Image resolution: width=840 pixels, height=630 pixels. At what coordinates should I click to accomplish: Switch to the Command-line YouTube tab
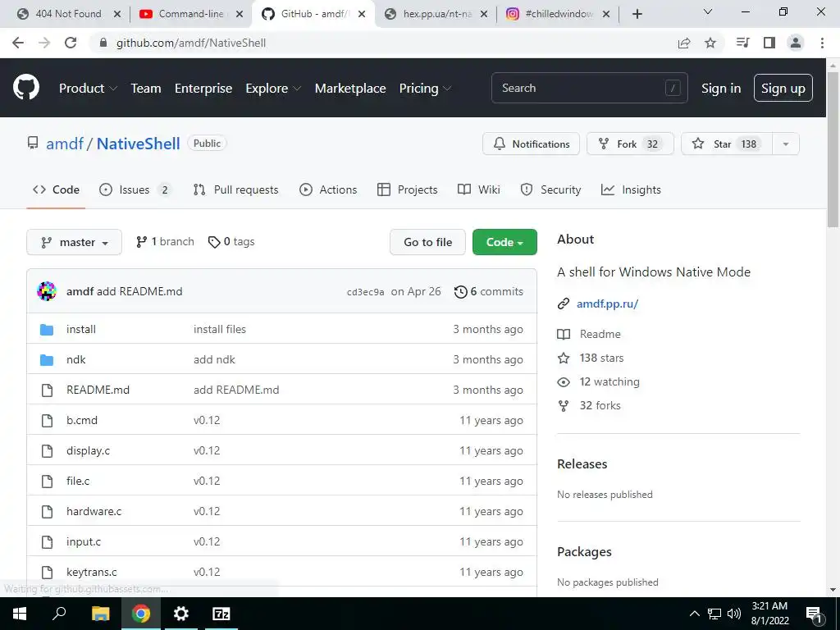[190, 14]
